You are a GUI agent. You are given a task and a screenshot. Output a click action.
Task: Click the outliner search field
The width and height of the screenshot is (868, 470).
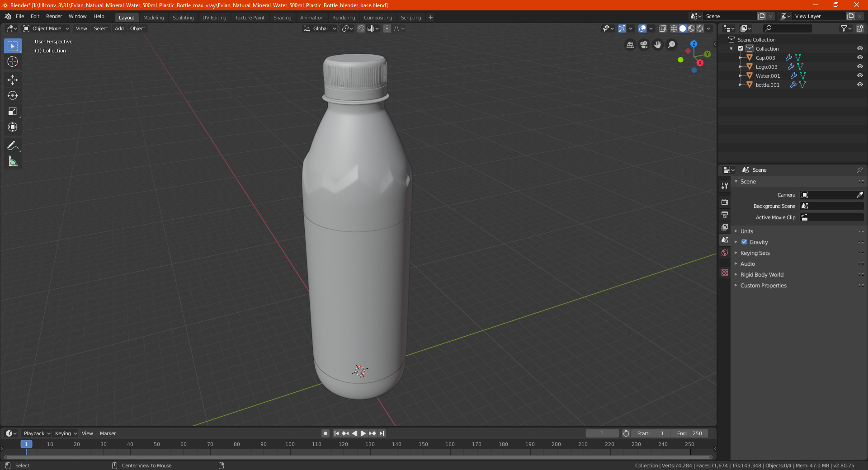[x=787, y=28]
